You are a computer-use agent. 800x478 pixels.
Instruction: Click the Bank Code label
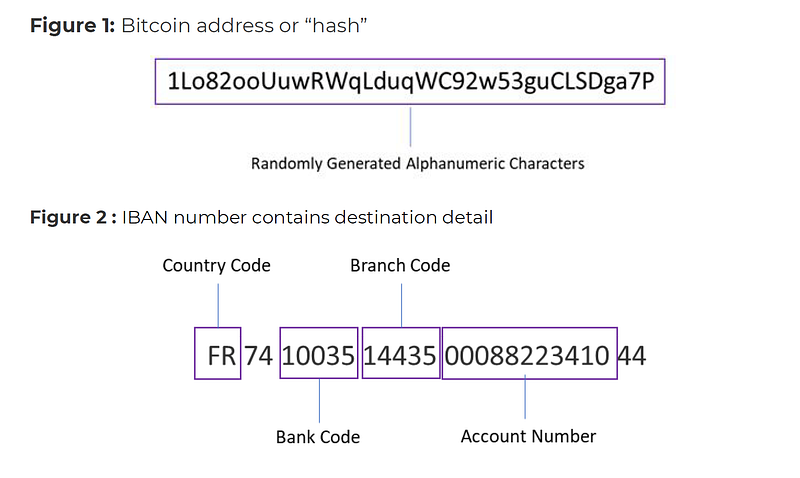(x=318, y=437)
